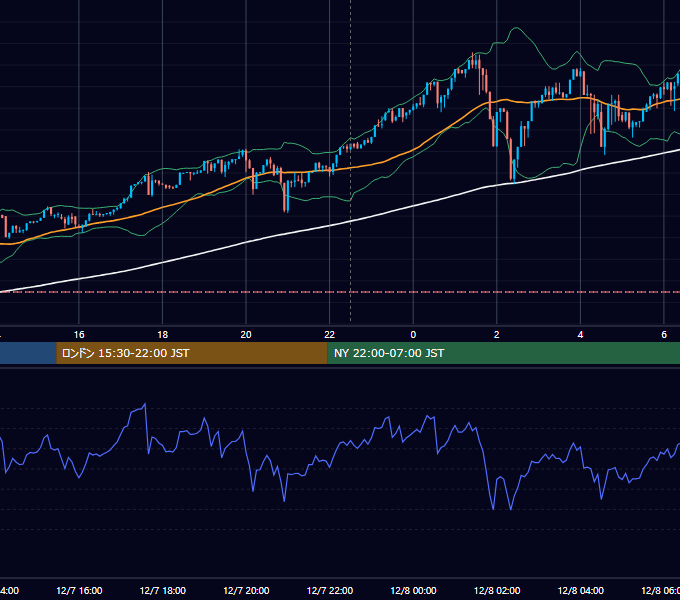The image size is (680, 600).
Task: Click the 6 label on the price chart axis
Action: pyautogui.click(x=664, y=335)
